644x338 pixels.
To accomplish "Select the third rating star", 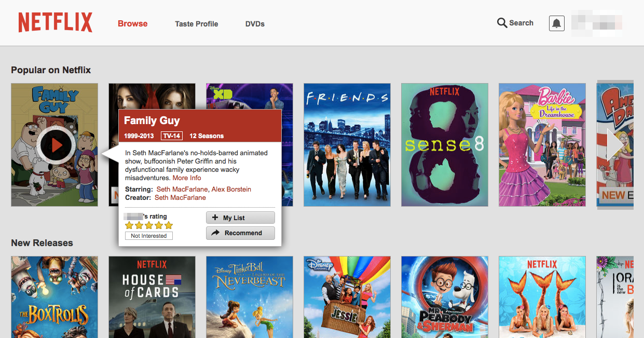I will [149, 225].
